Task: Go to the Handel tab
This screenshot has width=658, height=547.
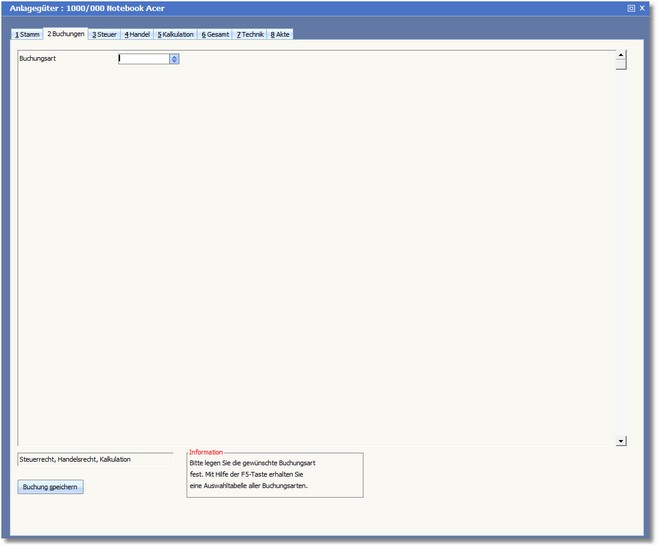Action: point(137,34)
